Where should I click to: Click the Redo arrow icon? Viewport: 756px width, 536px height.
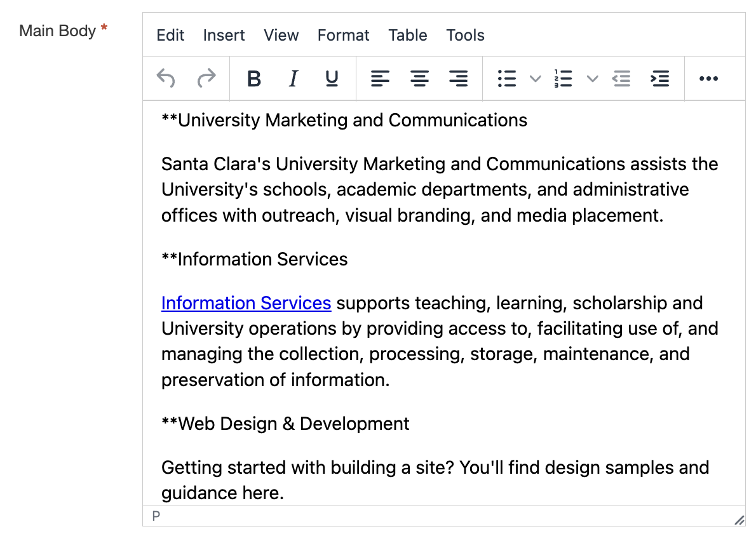tap(206, 78)
